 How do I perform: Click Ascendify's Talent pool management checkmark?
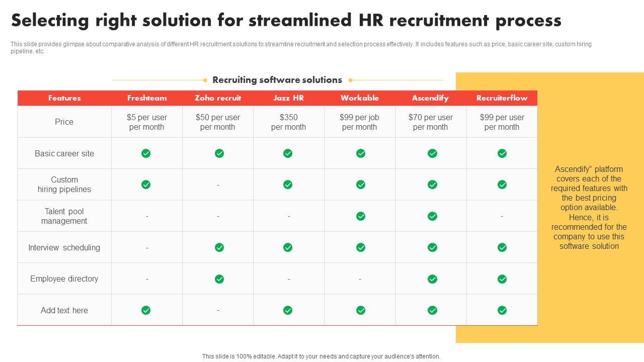[432, 216]
